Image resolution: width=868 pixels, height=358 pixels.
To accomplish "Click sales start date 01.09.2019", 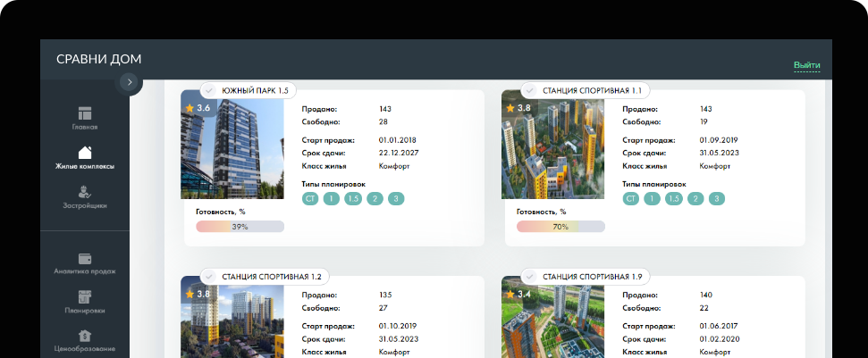I will coord(718,140).
